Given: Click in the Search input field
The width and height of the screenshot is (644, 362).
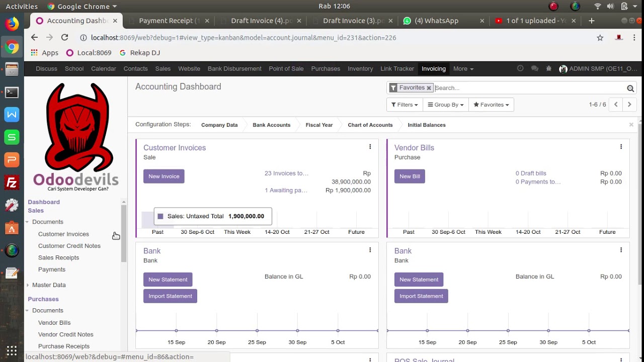Looking at the screenshot, I should (528, 88).
